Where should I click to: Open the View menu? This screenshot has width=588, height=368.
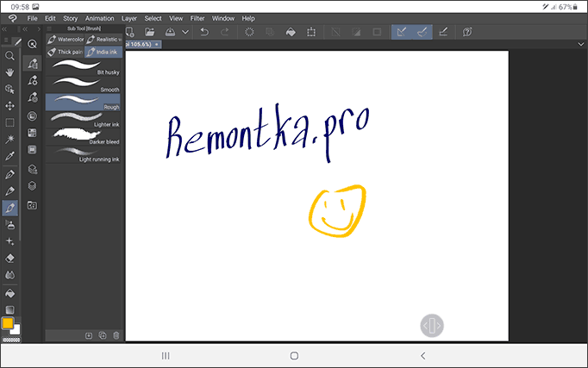coord(176,18)
